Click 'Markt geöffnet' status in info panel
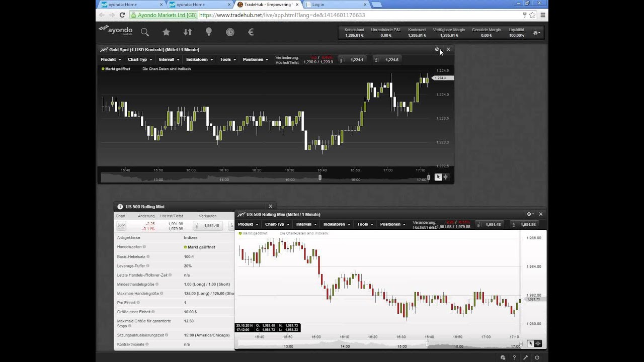This screenshot has width=644, height=362. 200,247
